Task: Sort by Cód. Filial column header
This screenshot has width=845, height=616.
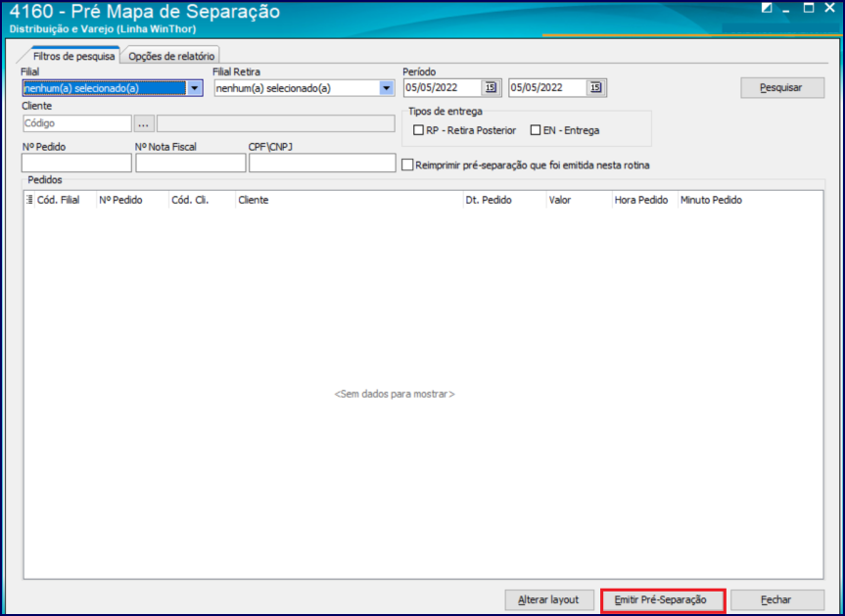Action: (x=66, y=200)
